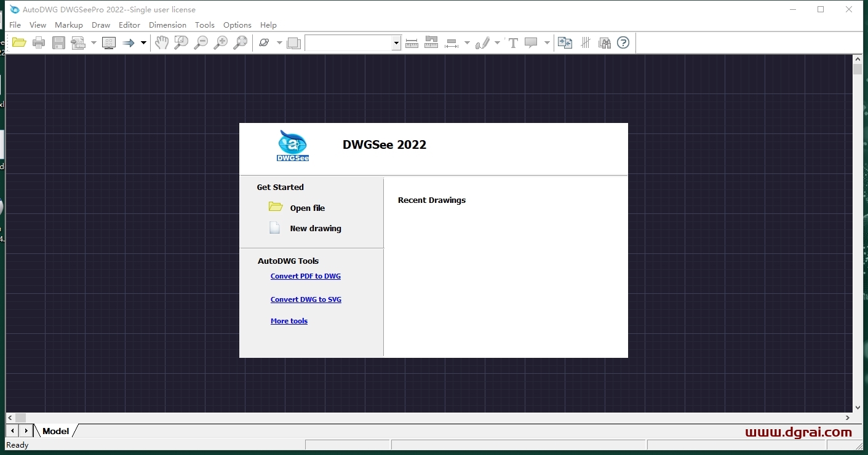This screenshot has width=868, height=455.
Task: Click the tab scroll right arrow
Action: click(x=26, y=431)
